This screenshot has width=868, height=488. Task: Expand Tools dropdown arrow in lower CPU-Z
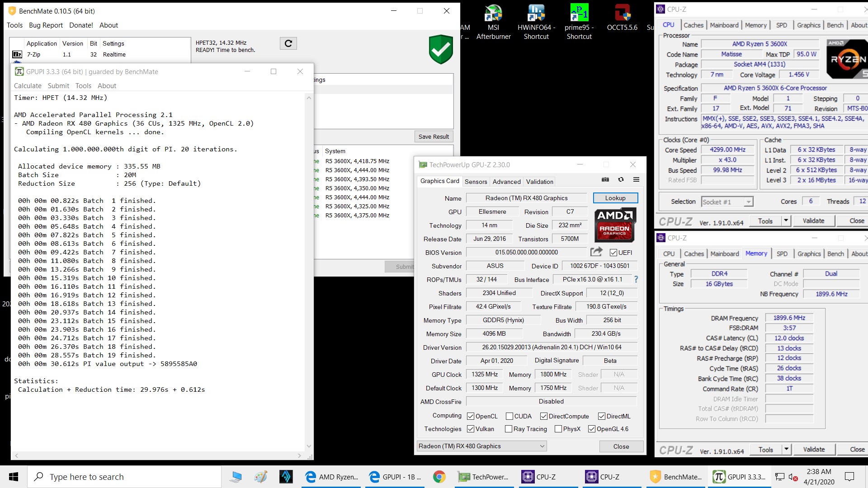tap(786, 450)
